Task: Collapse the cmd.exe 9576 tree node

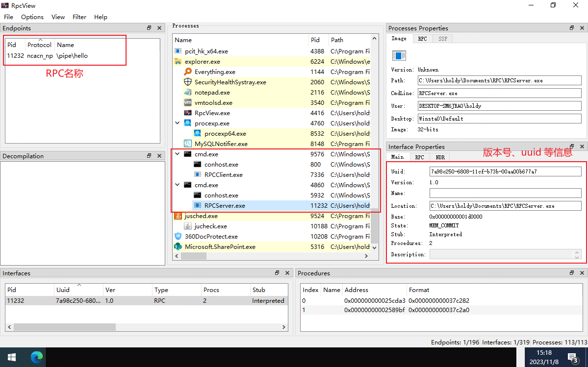Action: [178, 154]
